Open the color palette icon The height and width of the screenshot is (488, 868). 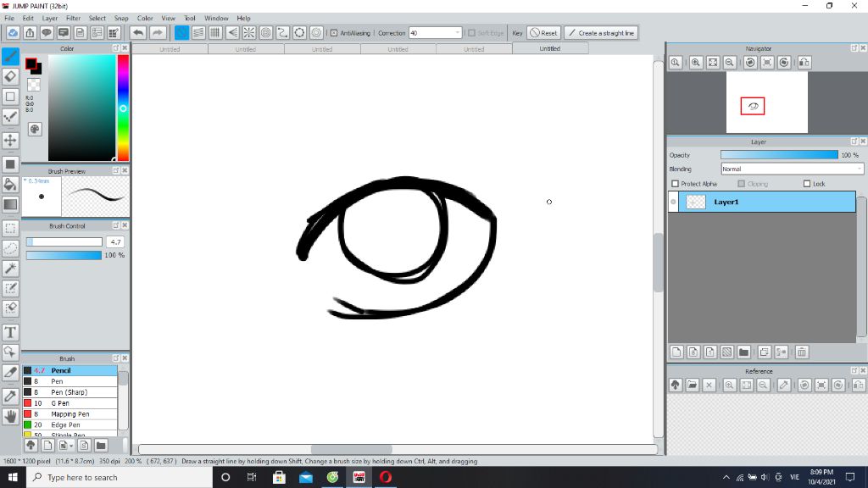point(35,129)
